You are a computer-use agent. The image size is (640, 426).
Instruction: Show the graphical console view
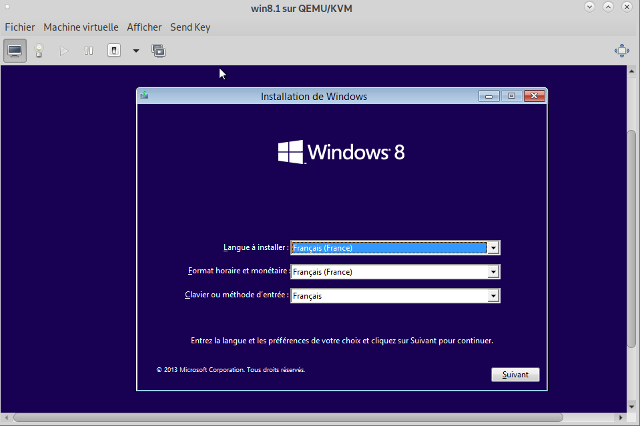tap(15, 51)
